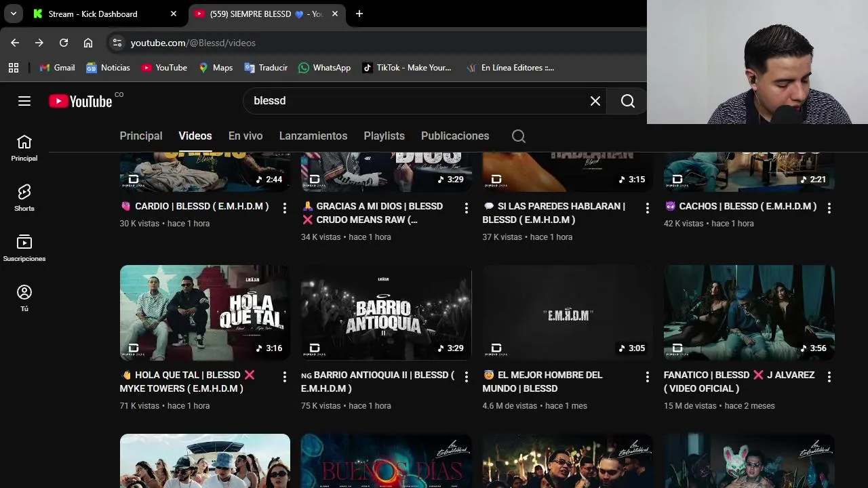
Task: Select the channel Videos tab
Action: coord(195,136)
